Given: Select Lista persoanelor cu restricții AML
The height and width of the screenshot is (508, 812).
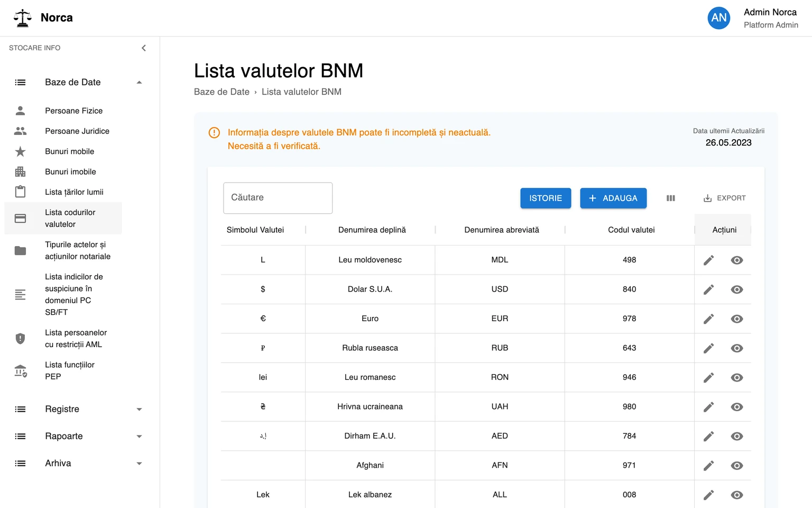Looking at the screenshot, I should [76, 339].
